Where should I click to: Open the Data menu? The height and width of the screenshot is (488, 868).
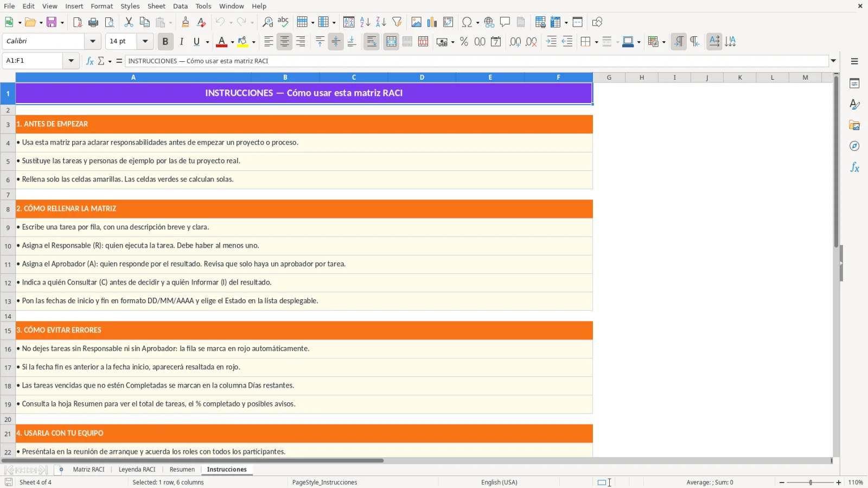pos(180,6)
